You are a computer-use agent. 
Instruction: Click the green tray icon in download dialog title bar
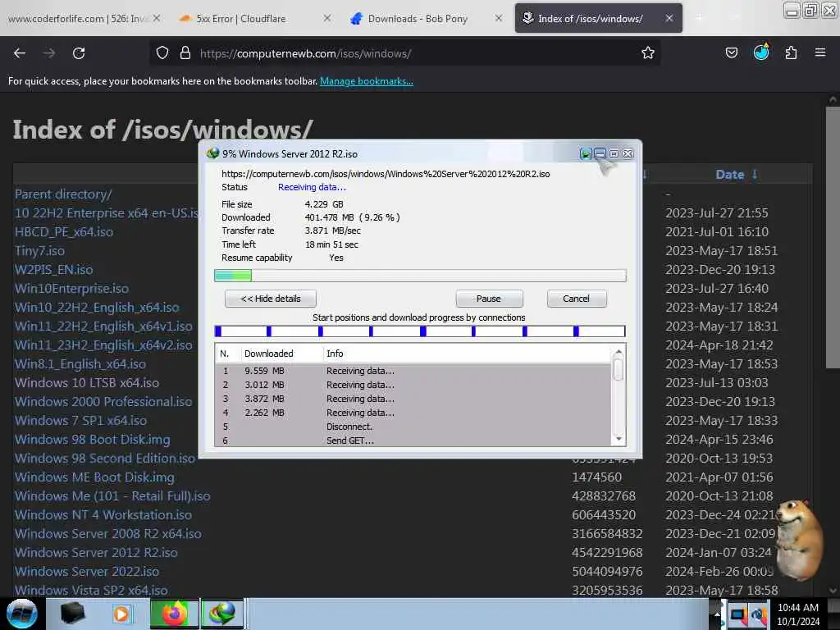(x=586, y=154)
